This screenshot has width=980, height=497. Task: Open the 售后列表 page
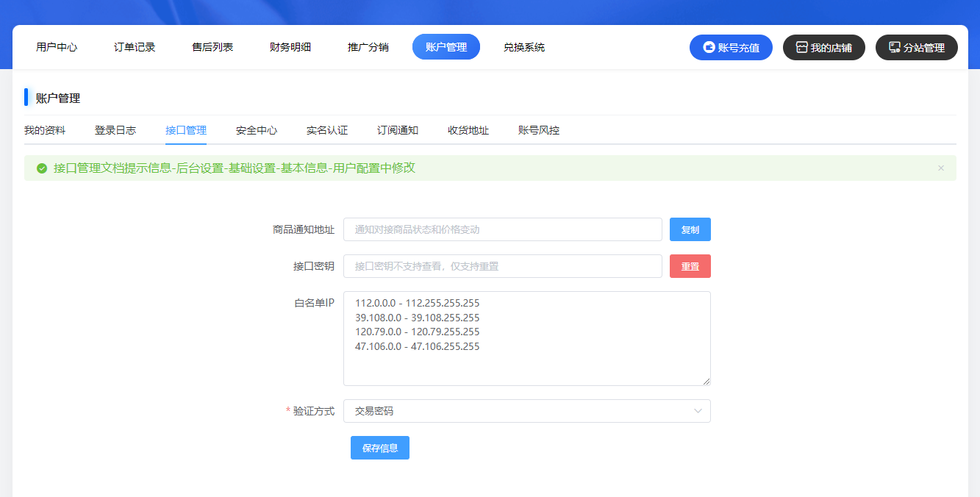click(x=212, y=46)
